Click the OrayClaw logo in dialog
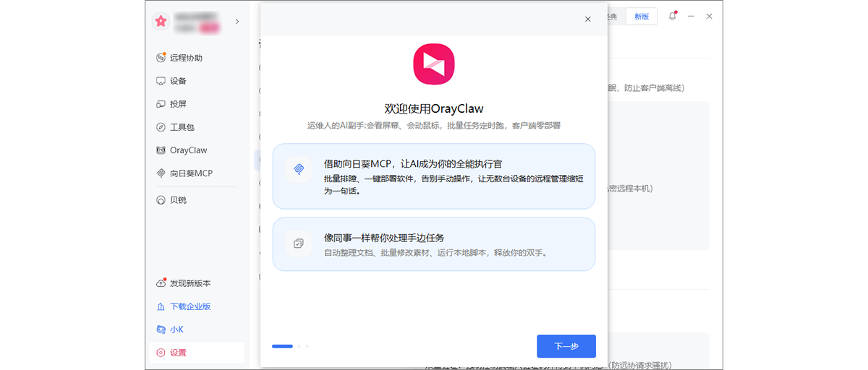This screenshot has height=370, width=868. [434, 64]
